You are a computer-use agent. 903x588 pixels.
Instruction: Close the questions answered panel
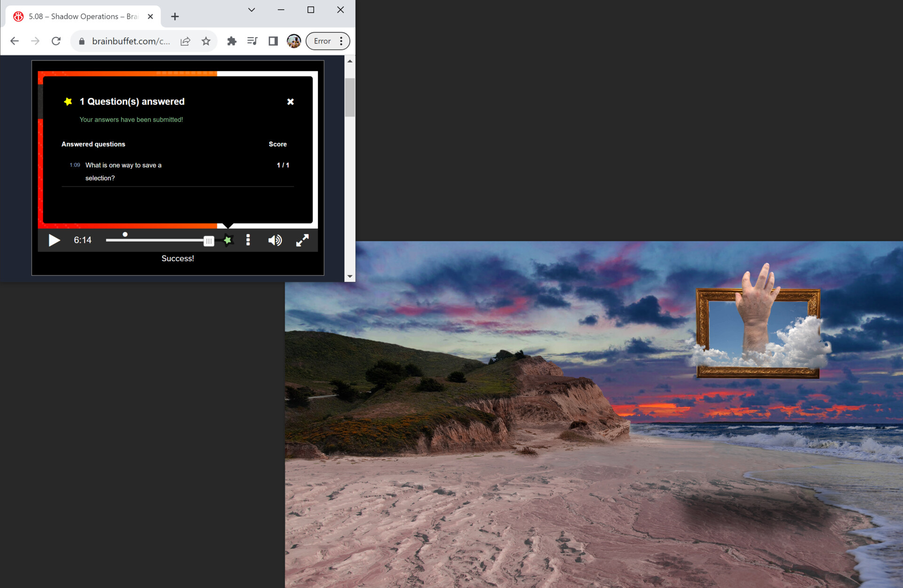pyautogui.click(x=290, y=102)
